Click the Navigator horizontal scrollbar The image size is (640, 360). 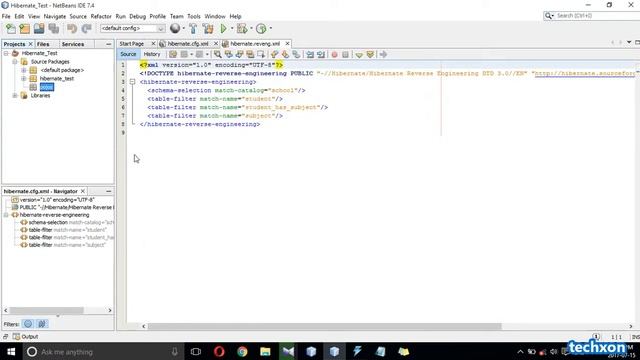[x=47, y=310]
